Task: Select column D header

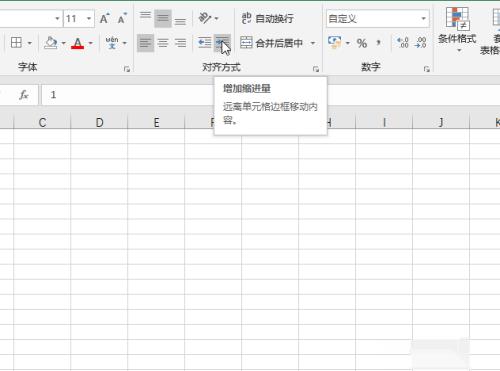Action: tap(99, 122)
